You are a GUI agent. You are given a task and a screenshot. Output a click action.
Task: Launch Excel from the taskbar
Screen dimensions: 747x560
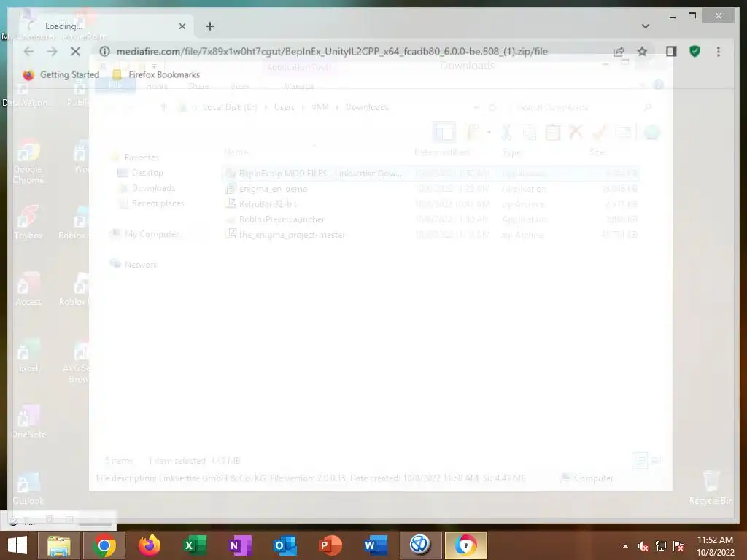coord(194,545)
